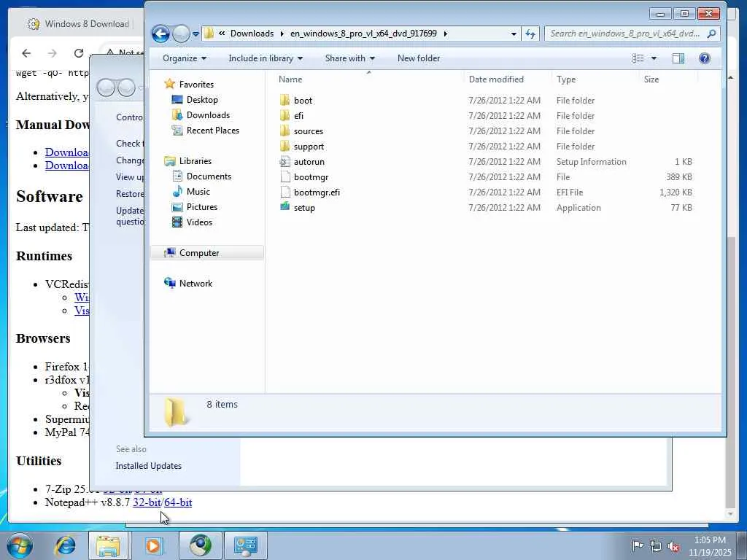Click the muted volume tray icon
The width and height of the screenshot is (747, 560).
pyautogui.click(x=673, y=546)
